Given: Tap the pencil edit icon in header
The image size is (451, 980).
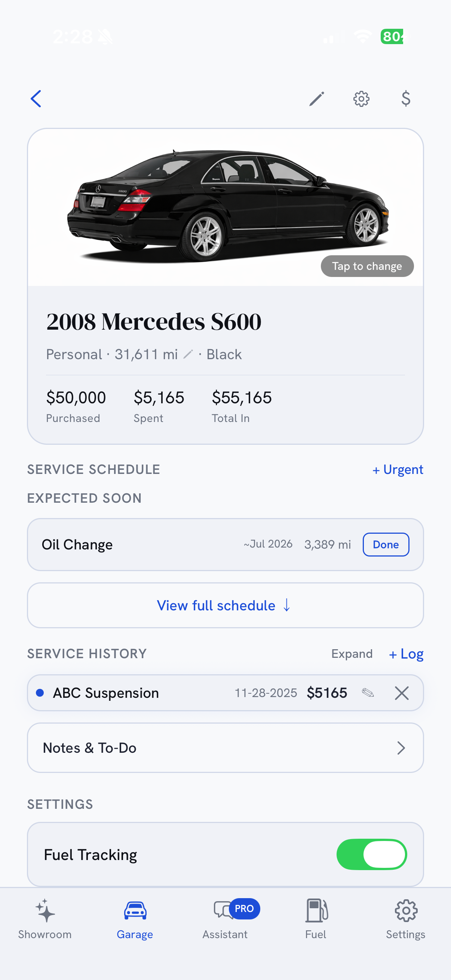Looking at the screenshot, I should point(317,99).
